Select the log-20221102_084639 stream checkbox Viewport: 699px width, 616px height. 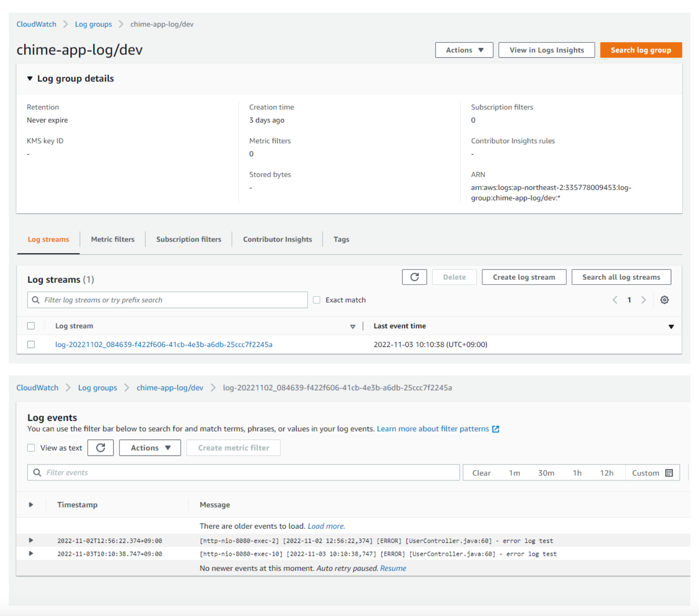(x=31, y=344)
